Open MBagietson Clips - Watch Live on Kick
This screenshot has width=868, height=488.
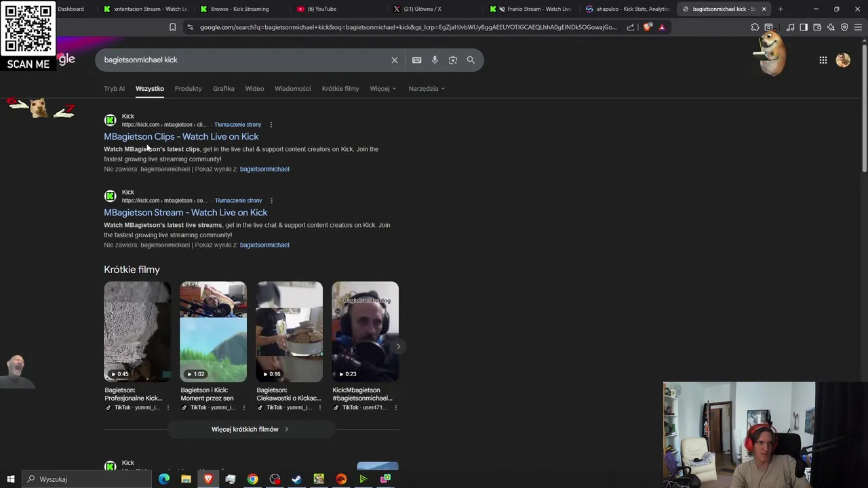pyautogui.click(x=181, y=137)
